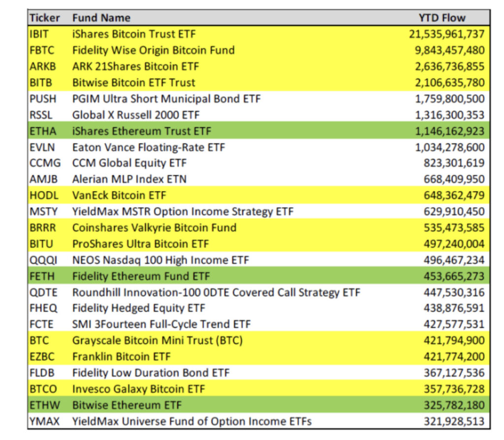Click the ETHW ticker cell
The image size is (504, 440).
coord(43,405)
